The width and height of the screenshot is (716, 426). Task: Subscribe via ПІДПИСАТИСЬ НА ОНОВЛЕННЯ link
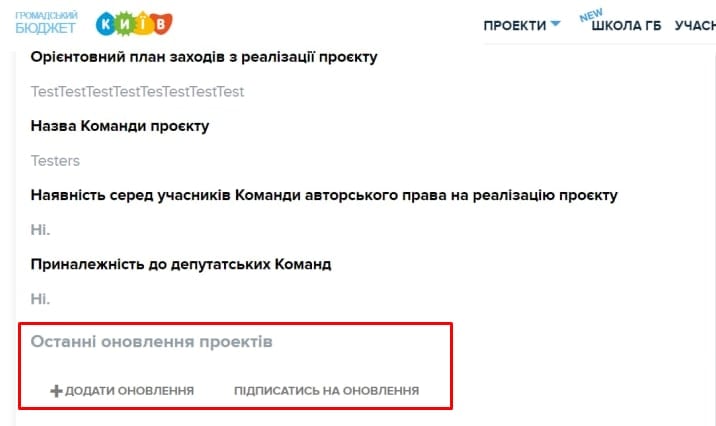tap(326, 391)
